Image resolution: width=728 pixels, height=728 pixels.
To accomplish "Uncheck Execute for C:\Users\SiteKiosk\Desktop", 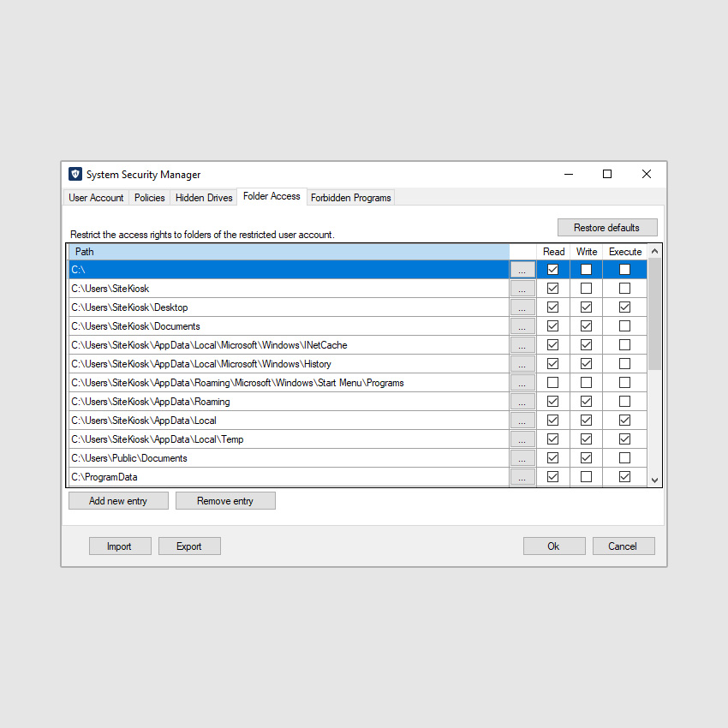I will (624, 307).
